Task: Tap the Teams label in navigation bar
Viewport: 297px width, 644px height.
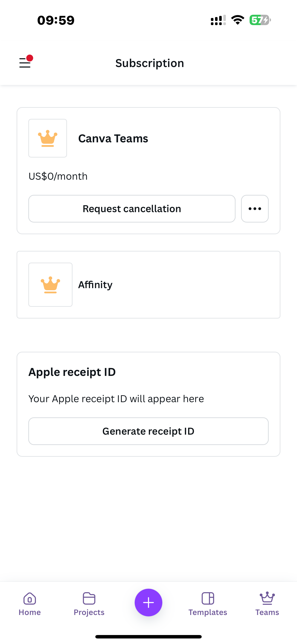Action: pyautogui.click(x=267, y=612)
